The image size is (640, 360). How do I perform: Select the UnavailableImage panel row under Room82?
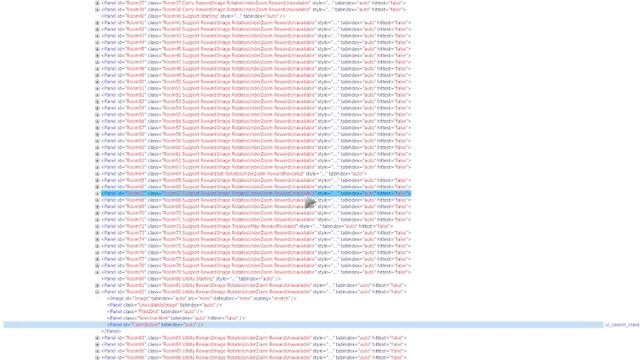pyautogui.click(x=164, y=305)
